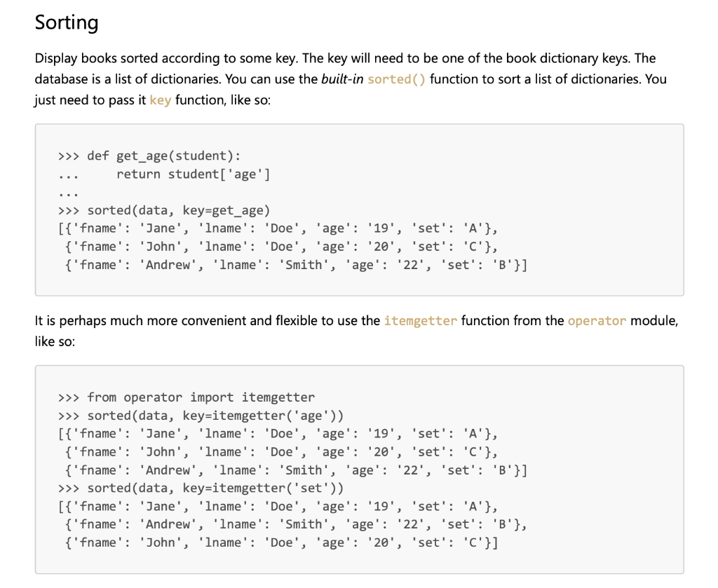Click the Sorting heading
Image resolution: width=718 pixels, height=588 pixels.
tap(67, 22)
